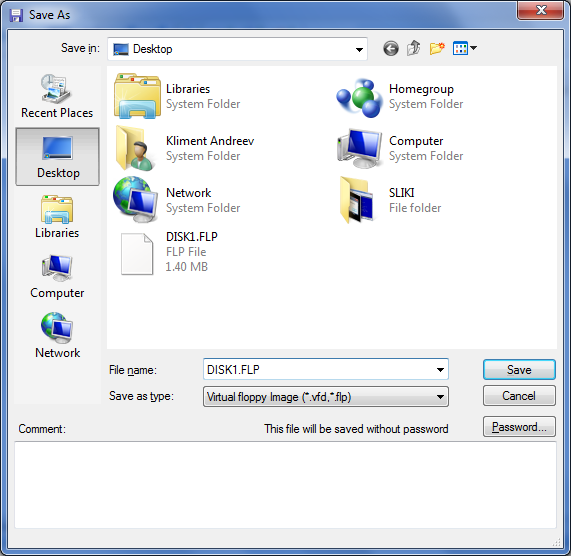Expand the Save in Desktop dropdown

[359, 49]
